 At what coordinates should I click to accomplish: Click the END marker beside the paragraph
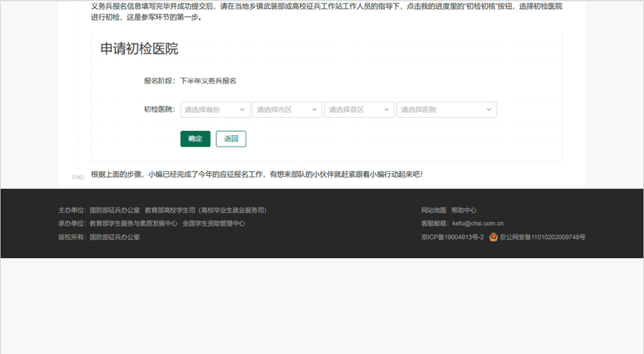pos(78,177)
